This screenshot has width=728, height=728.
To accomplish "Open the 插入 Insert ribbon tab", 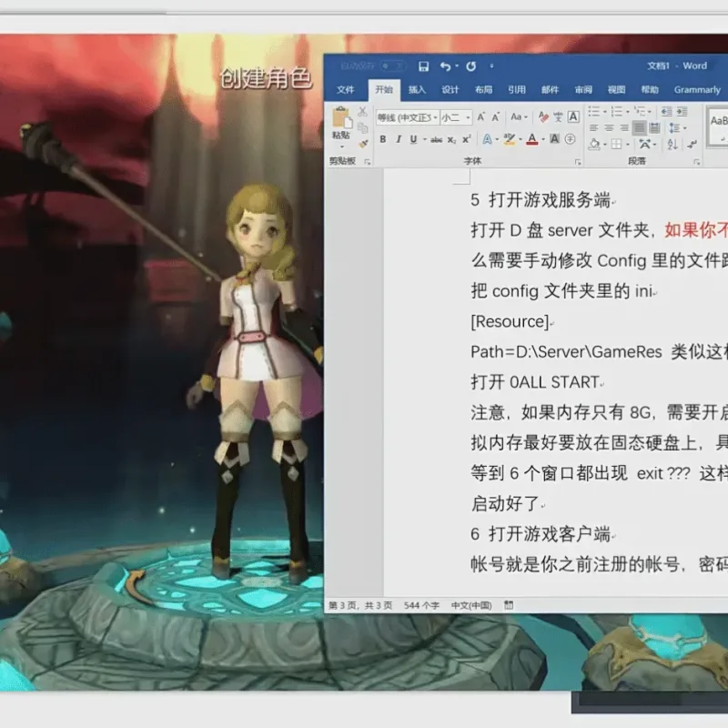I will click(x=417, y=89).
